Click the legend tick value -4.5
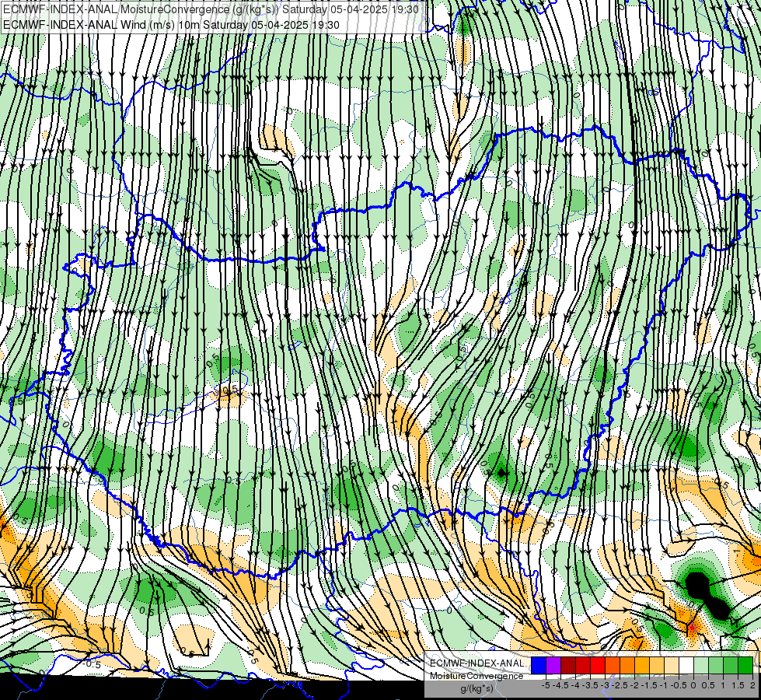 click(560, 685)
